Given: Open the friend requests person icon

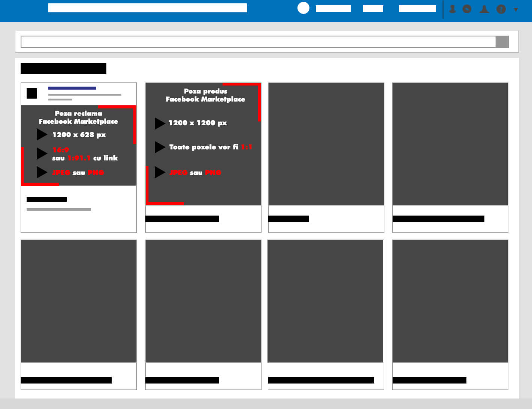Looking at the screenshot, I should (452, 9).
